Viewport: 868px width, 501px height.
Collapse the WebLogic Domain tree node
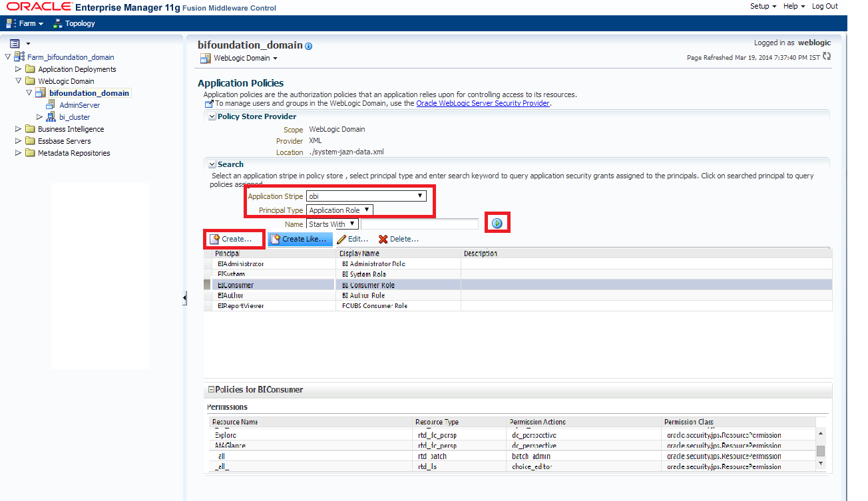[19, 81]
